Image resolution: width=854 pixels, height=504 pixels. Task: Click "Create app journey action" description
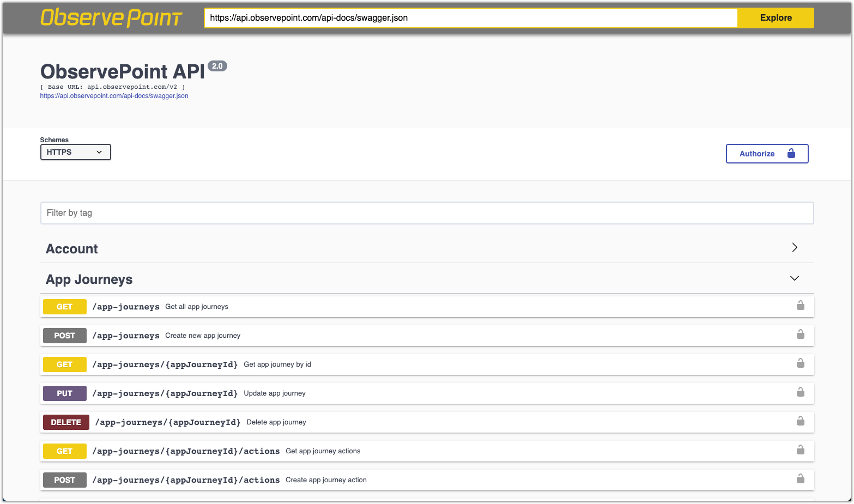coord(326,480)
